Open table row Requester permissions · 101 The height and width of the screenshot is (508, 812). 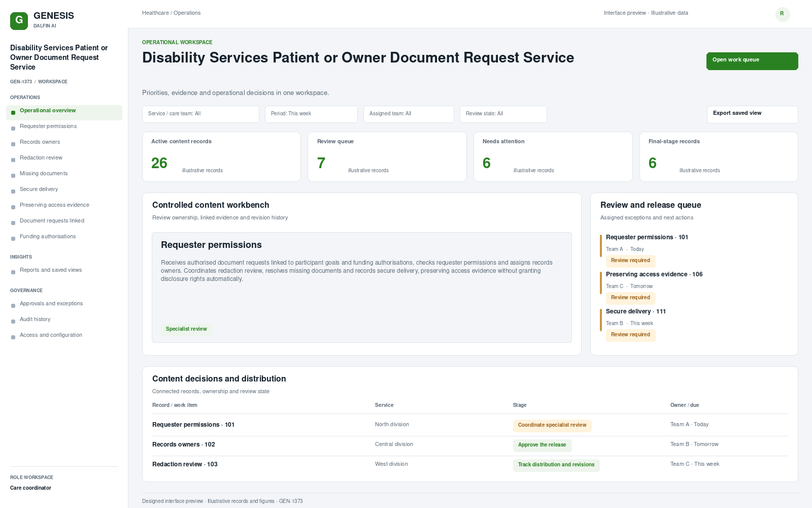(x=470, y=425)
